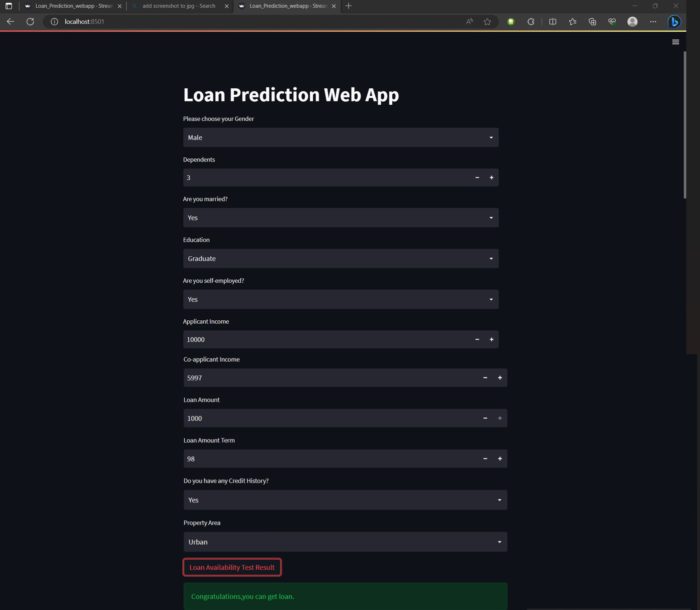Open the Collections icon

point(592,22)
